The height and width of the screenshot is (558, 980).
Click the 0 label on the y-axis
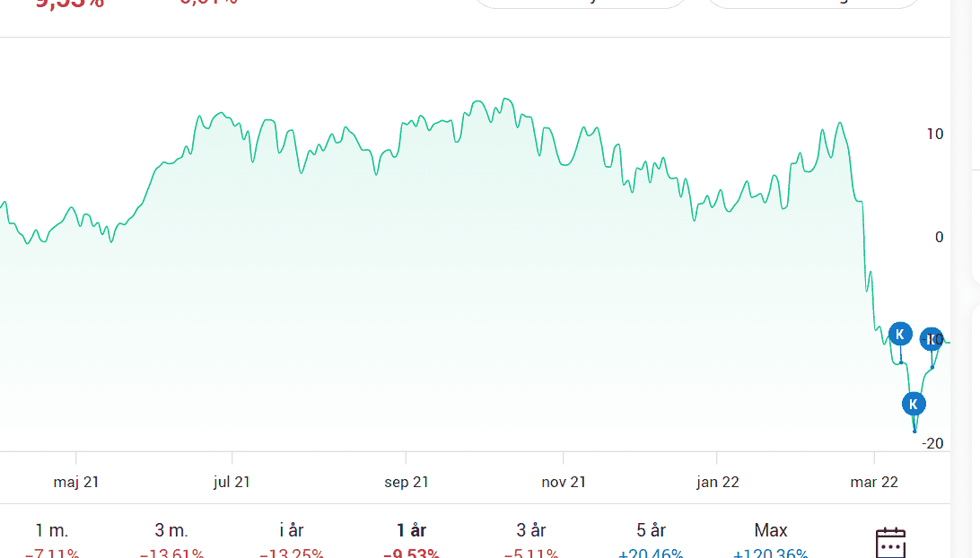939,238
